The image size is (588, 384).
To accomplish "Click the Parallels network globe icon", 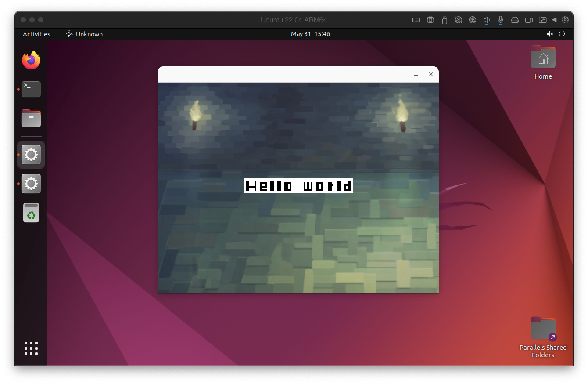I will (x=473, y=20).
